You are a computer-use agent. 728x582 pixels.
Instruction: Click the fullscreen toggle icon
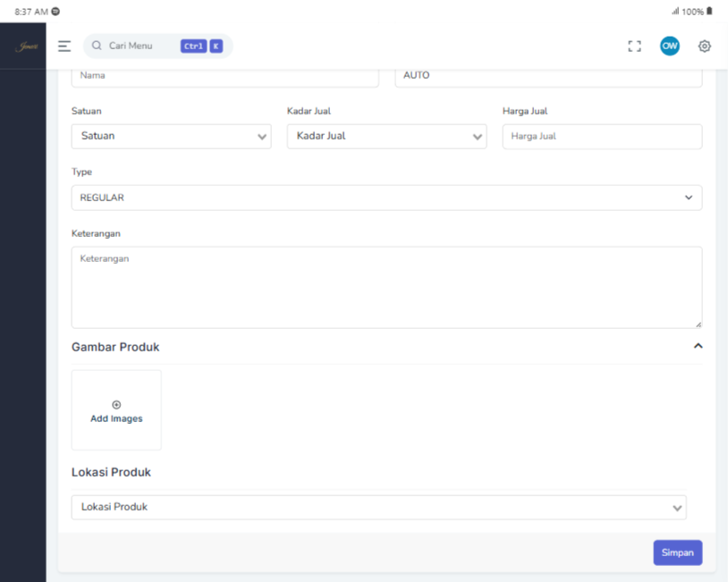click(x=635, y=46)
